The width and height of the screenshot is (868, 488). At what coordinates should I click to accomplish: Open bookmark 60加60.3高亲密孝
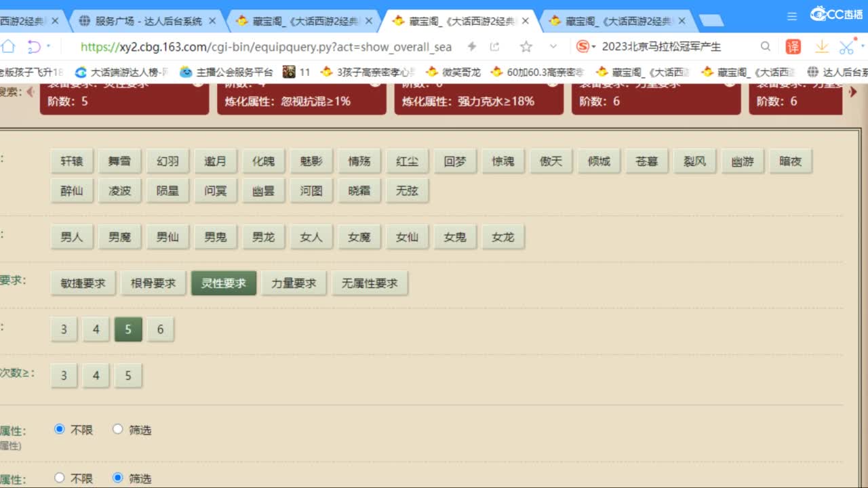(x=537, y=72)
